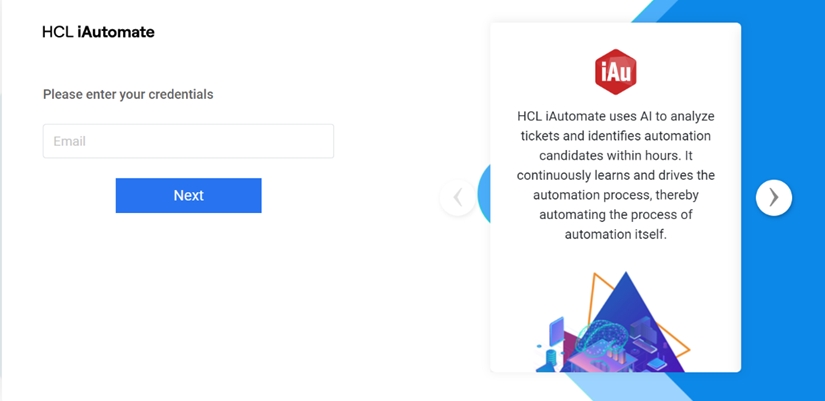
Task: Go to the next carousel slide
Action: coord(773,197)
